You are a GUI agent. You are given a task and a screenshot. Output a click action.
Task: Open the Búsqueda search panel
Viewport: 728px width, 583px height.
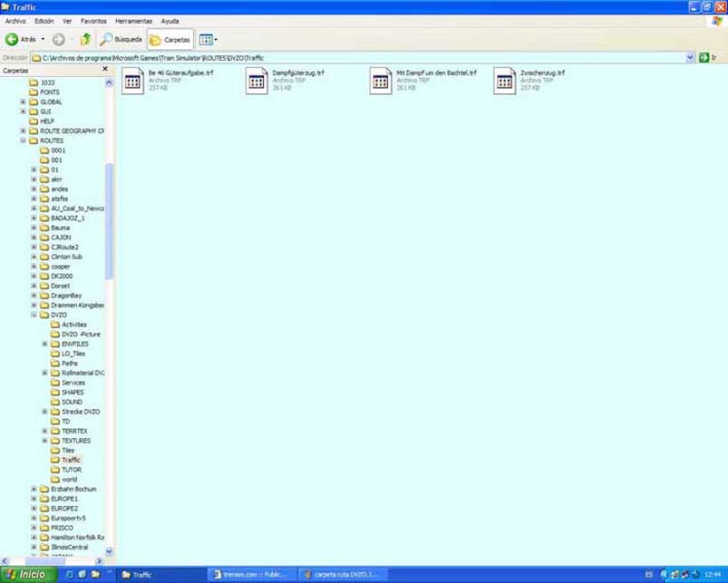point(121,40)
